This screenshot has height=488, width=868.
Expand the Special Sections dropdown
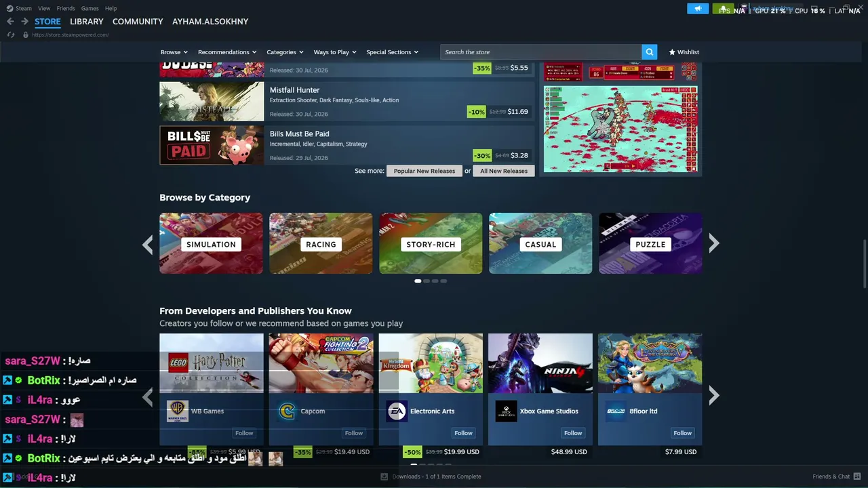pos(393,52)
